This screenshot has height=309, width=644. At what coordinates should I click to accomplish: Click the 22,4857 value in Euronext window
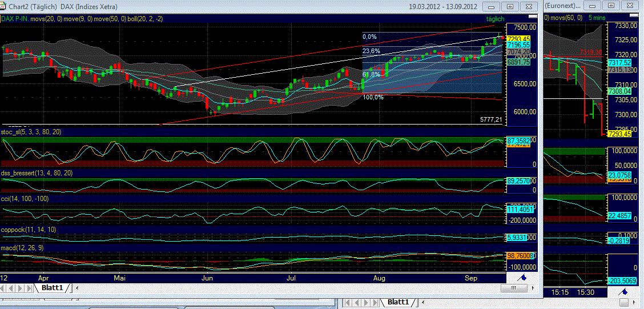pyautogui.click(x=620, y=216)
